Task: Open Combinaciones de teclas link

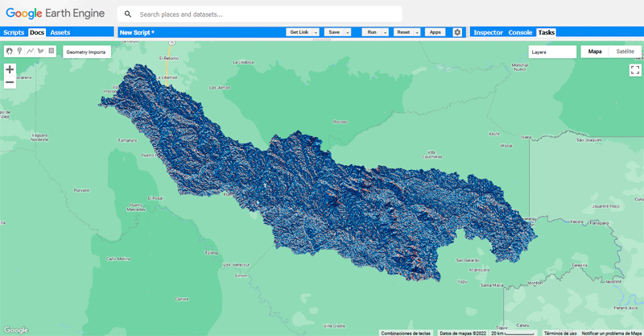Action: coord(406,333)
